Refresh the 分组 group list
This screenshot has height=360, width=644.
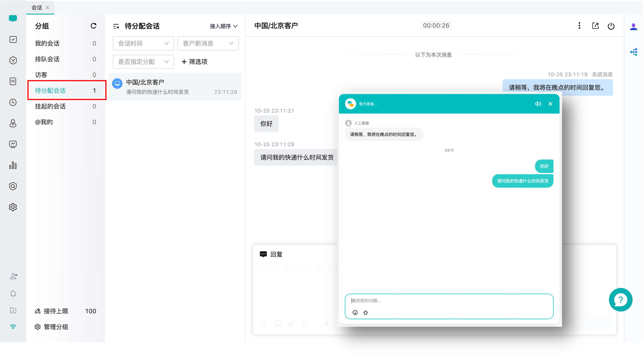[94, 26]
